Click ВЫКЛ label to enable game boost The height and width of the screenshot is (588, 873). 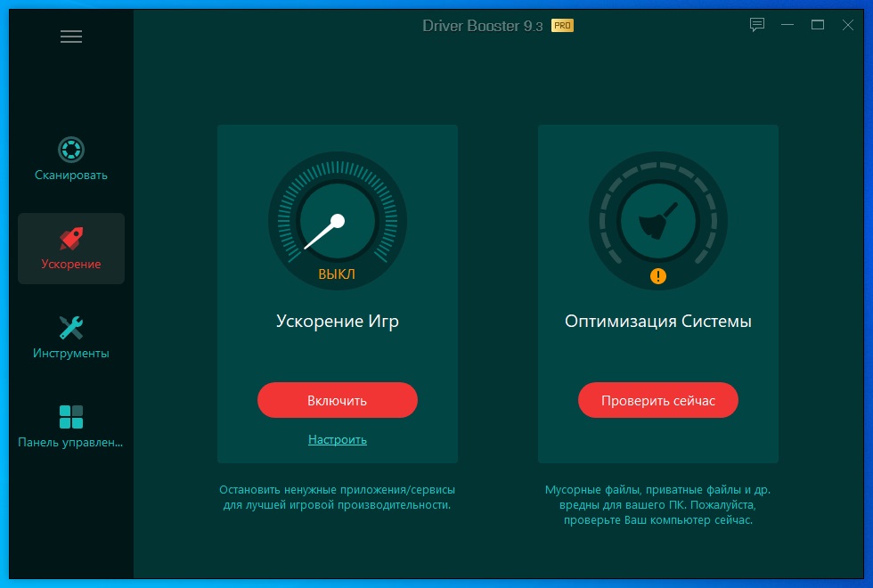pyautogui.click(x=338, y=274)
